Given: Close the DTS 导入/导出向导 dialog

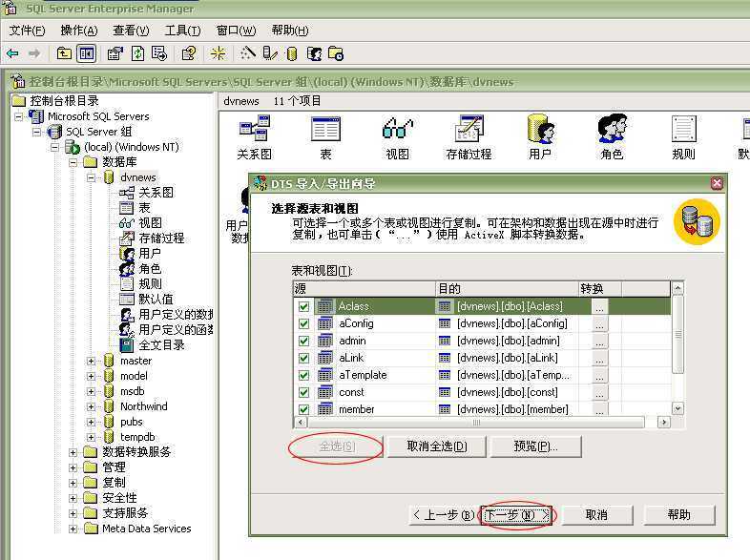Looking at the screenshot, I should pos(717,183).
